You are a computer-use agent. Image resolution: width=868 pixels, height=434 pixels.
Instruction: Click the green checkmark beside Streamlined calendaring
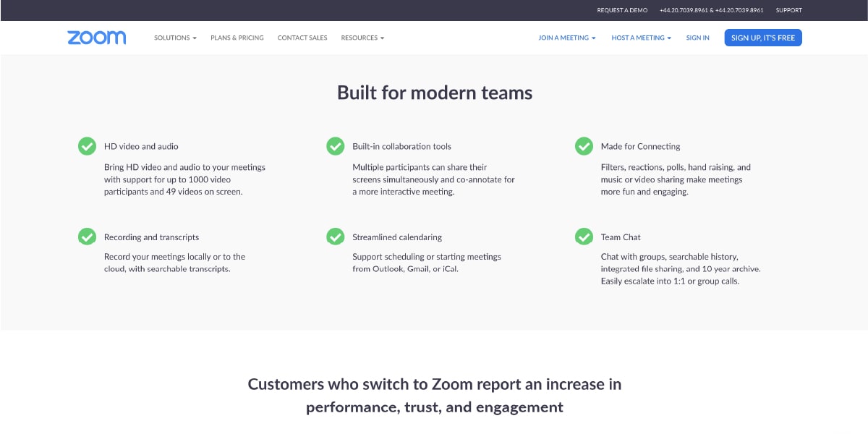click(x=336, y=237)
